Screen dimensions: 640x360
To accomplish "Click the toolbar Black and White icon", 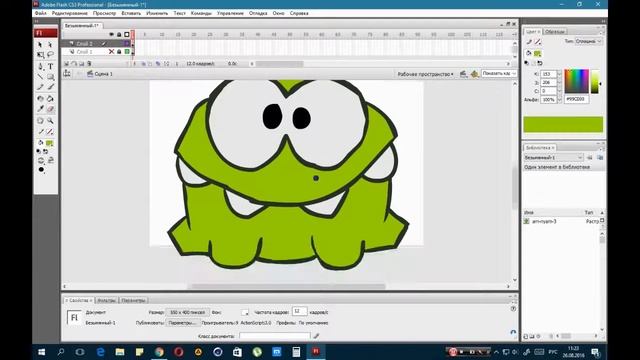I will coord(38,151).
